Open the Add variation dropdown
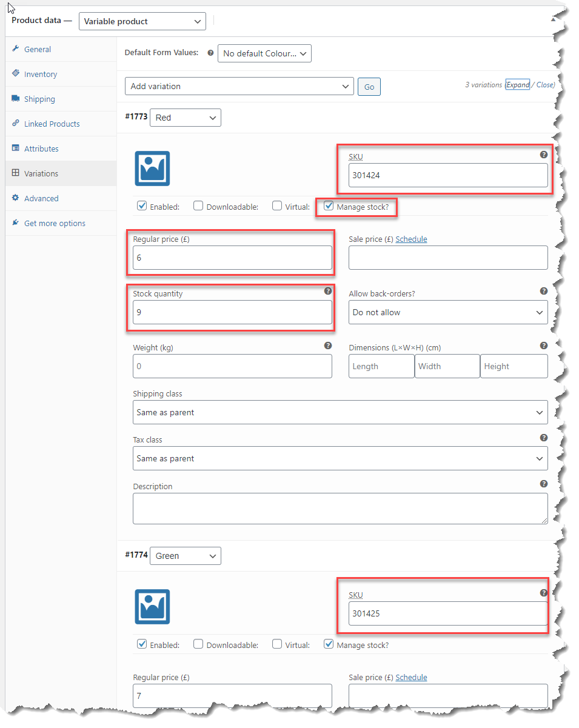 point(239,86)
